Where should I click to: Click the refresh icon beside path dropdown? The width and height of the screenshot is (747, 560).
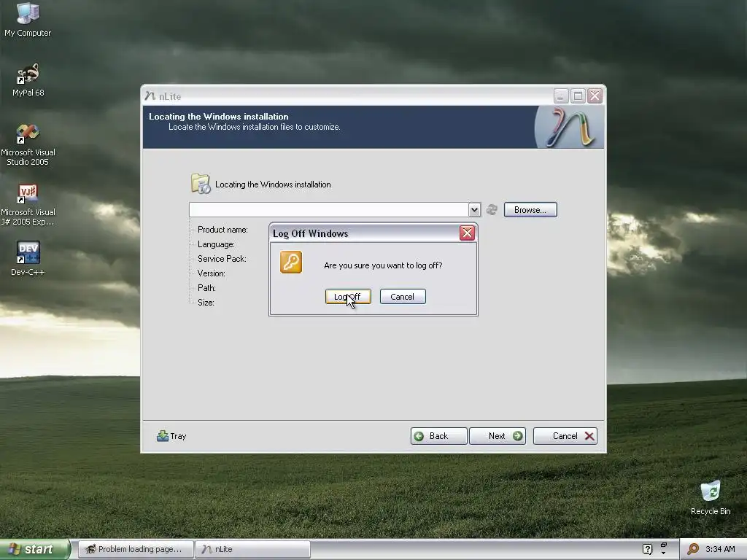(x=492, y=209)
